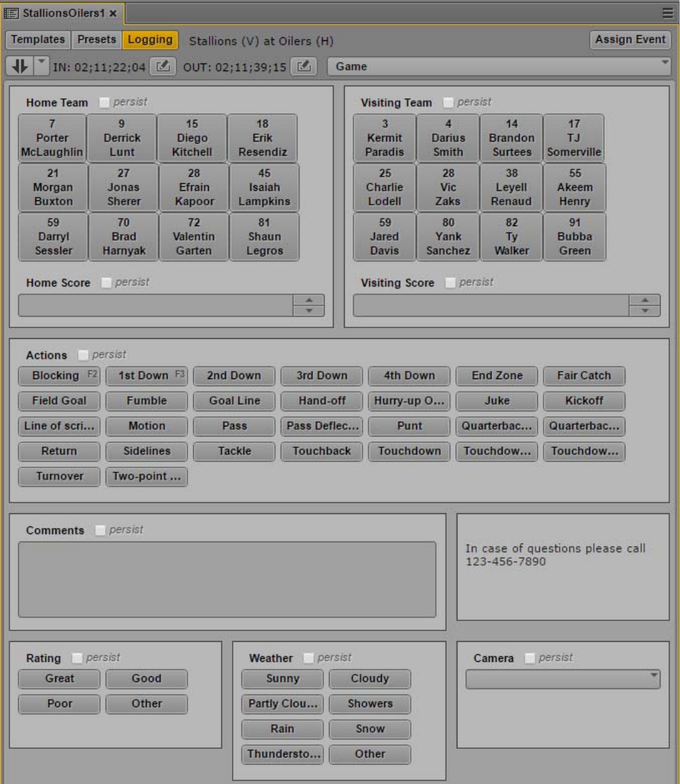Click the Visiting Score input field
The image size is (680, 784).
tap(491, 305)
